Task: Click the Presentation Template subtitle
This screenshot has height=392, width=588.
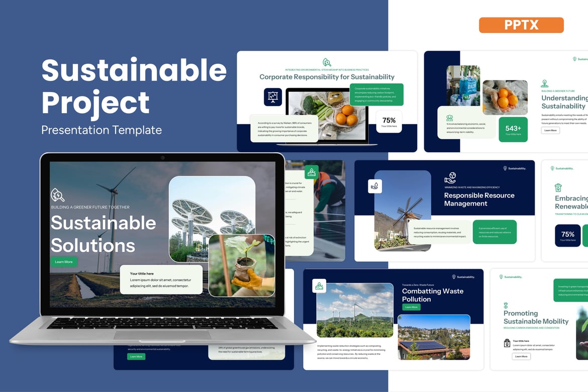Action: [x=102, y=130]
